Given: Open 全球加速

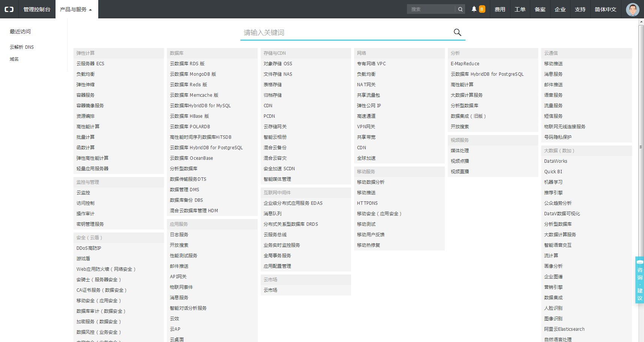Looking at the screenshot, I should pos(366,158).
